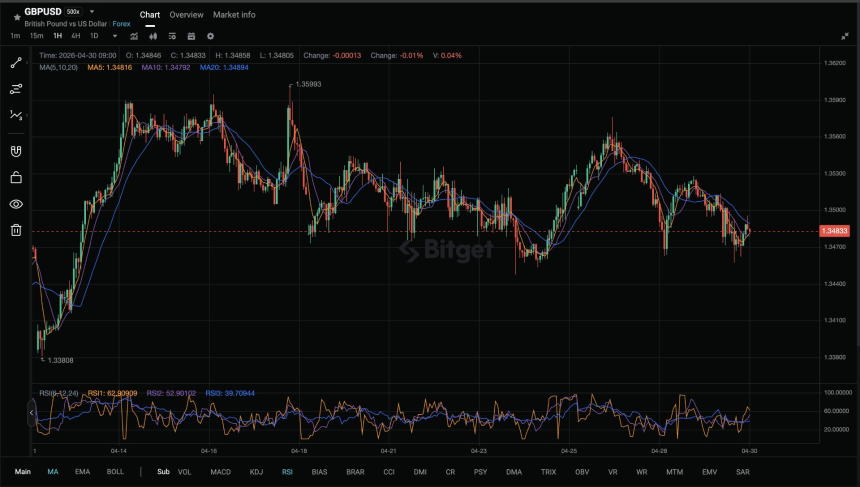Toggle drawing lock icon
Image resolution: width=860 pixels, height=487 pixels.
click(16, 177)
